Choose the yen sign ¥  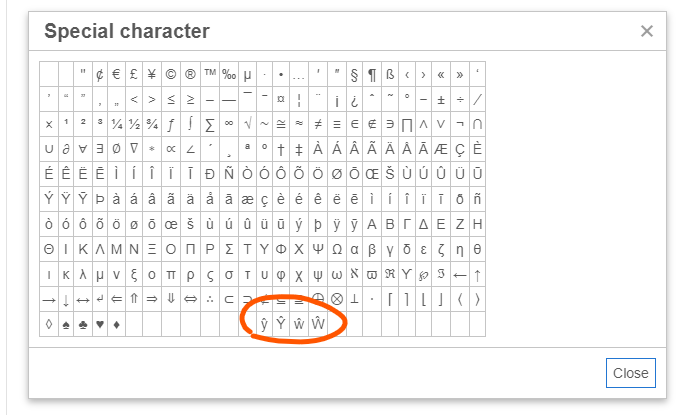click(153, 74)
